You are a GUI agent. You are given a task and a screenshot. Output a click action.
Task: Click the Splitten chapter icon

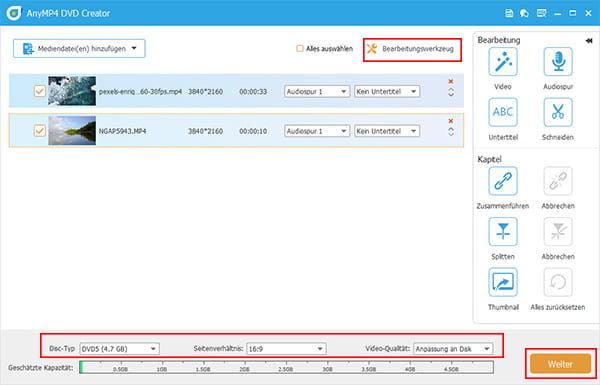point(503,232)
